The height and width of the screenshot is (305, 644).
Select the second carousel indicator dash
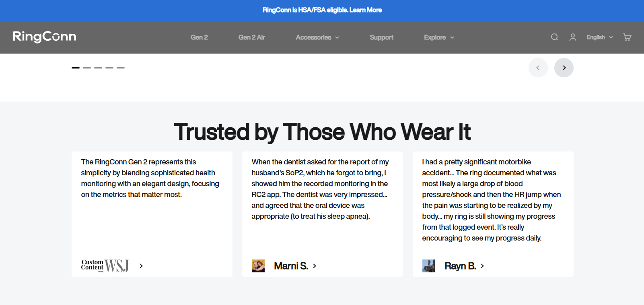tap(87, 68)
